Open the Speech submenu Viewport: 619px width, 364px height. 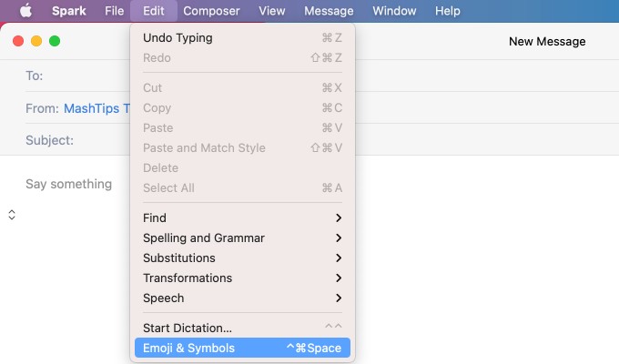242,298
